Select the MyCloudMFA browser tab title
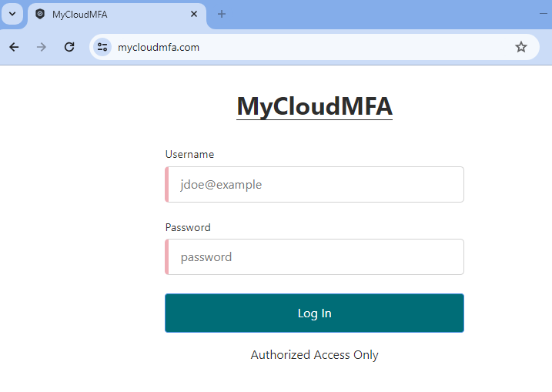 [x=79, y=15]
